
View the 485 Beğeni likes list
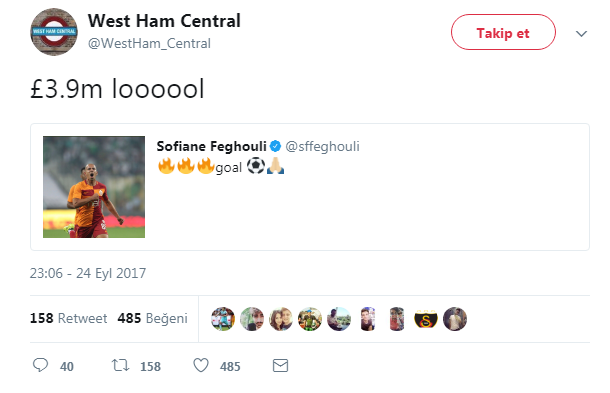click(152, 318)
